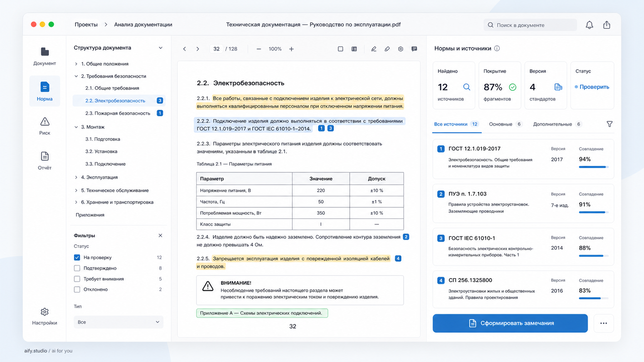Open the Тип dropdown showing Все
Screen dimensions: 644x362
(x=118, y=322)
